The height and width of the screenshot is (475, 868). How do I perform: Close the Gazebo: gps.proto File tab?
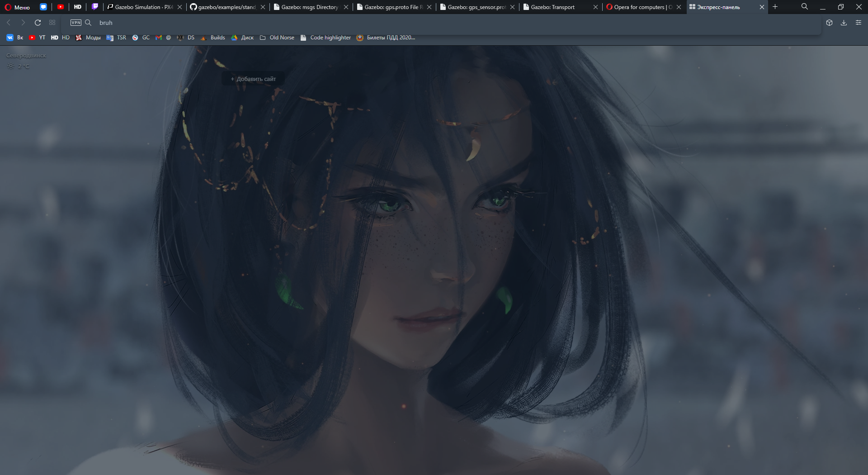(429, 7)
